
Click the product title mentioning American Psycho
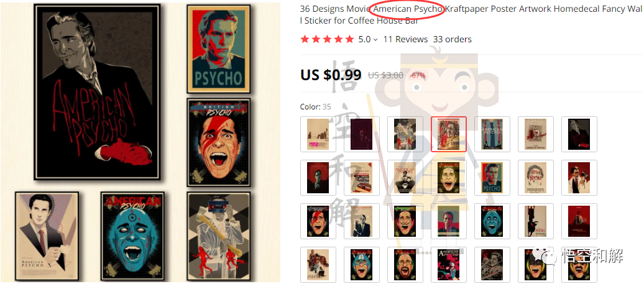pos(472,14)
